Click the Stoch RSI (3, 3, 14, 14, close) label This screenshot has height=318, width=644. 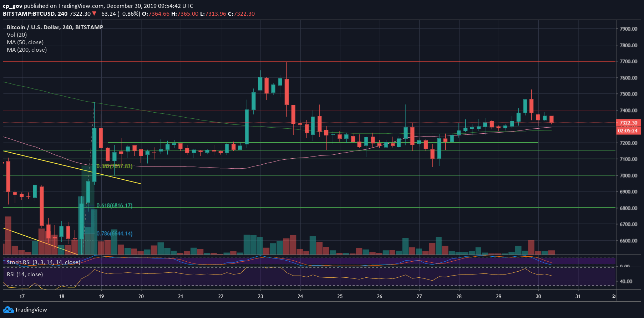43,262
